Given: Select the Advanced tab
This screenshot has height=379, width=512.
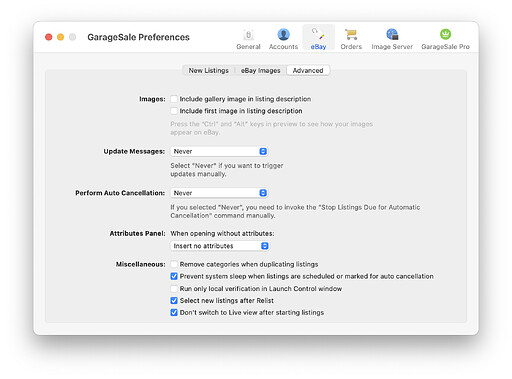Looking at the screenshot, I should [x=308, y=70].
